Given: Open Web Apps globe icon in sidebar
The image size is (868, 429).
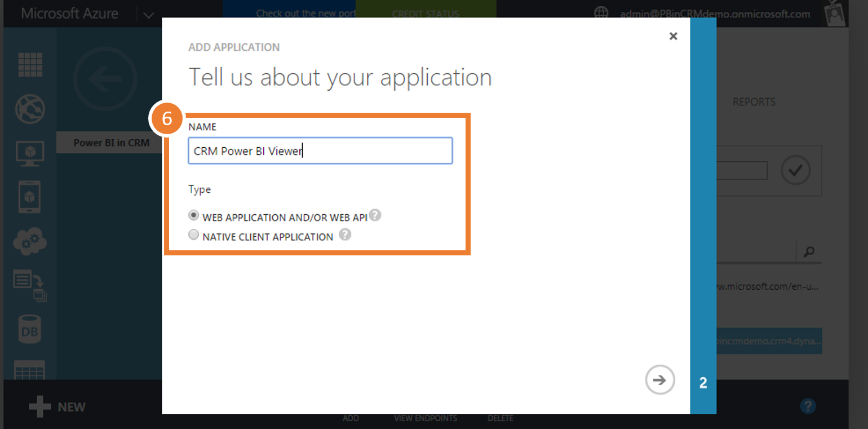Looking at the screenshot, I should (30, 108).
